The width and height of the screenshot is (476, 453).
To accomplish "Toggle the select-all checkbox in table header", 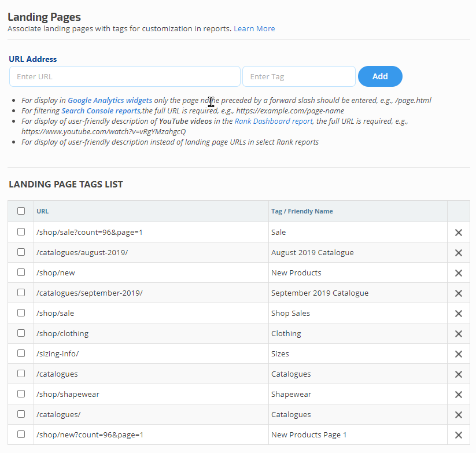I will [21, 211].
